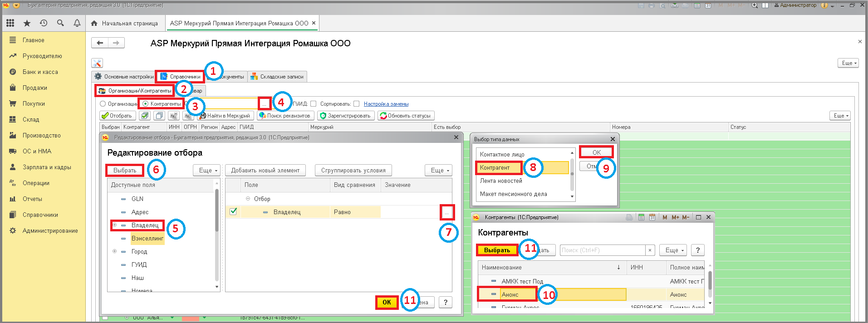Uncheck the Владелец filter row checkbox
868x323 pixels.
tap(233, 211)
